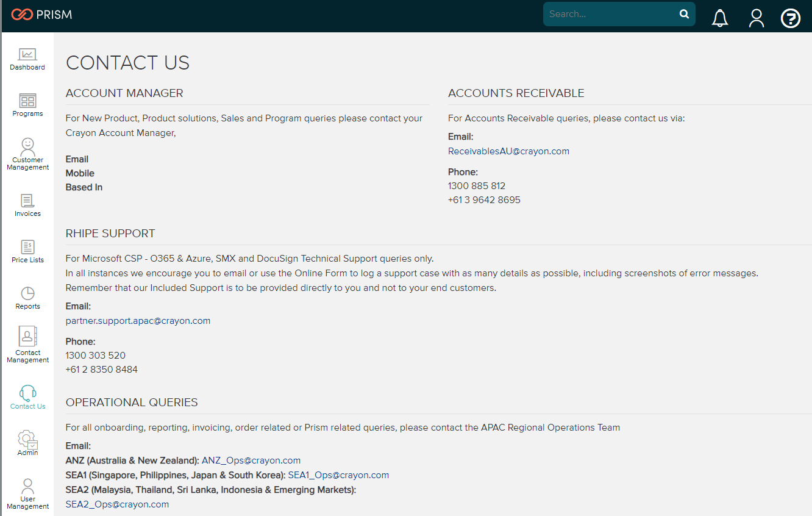Viewport: 812px width, 516px height.
Task: Open the Dashboard from the sidebar
Action: point(27,58)
